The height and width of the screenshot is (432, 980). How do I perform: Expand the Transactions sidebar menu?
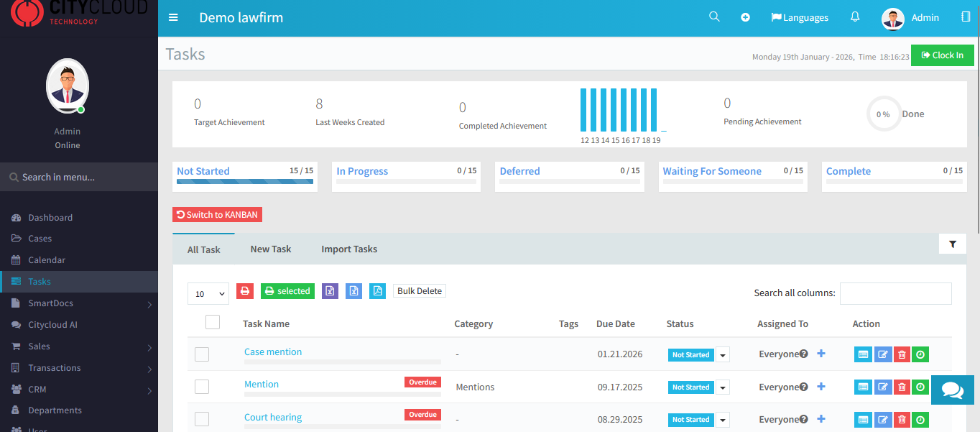click(x=79, y=368)
